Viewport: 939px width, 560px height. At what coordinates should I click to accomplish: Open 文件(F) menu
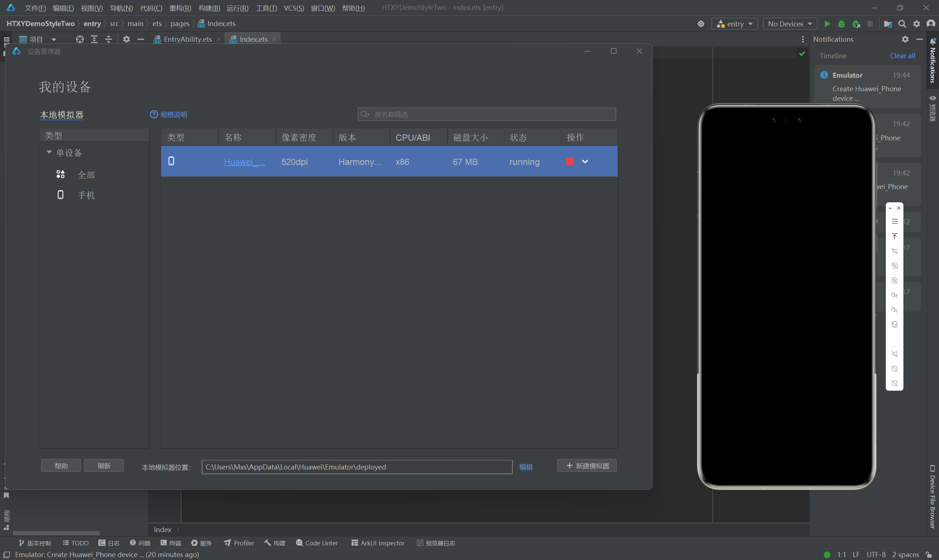pos(35,8)
